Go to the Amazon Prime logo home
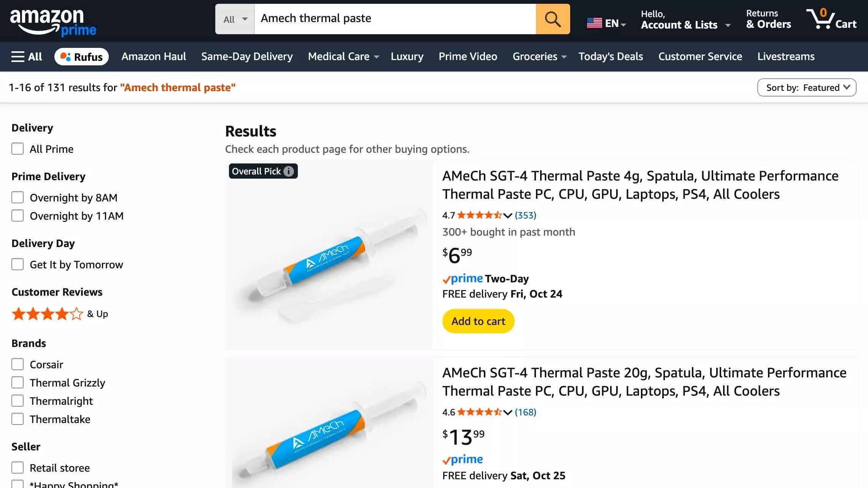This screenshot has height=488, width=868. [x=53, y=22]
